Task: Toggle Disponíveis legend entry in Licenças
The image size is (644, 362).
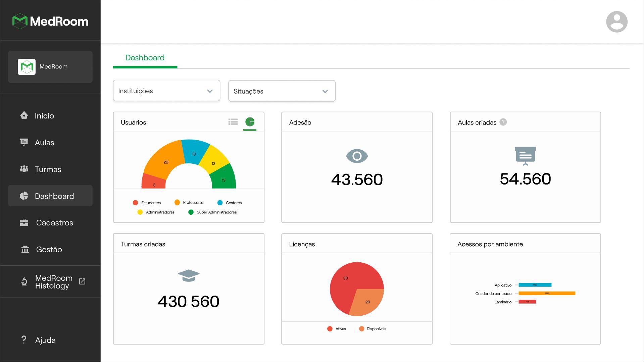Action: pyautogui.click(x=373, y=329)
